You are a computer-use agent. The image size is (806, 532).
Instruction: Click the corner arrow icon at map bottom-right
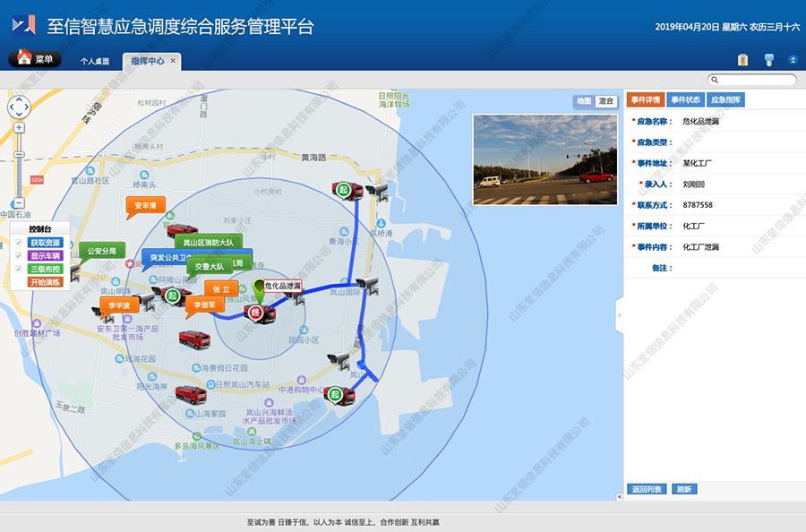(620, 496)
